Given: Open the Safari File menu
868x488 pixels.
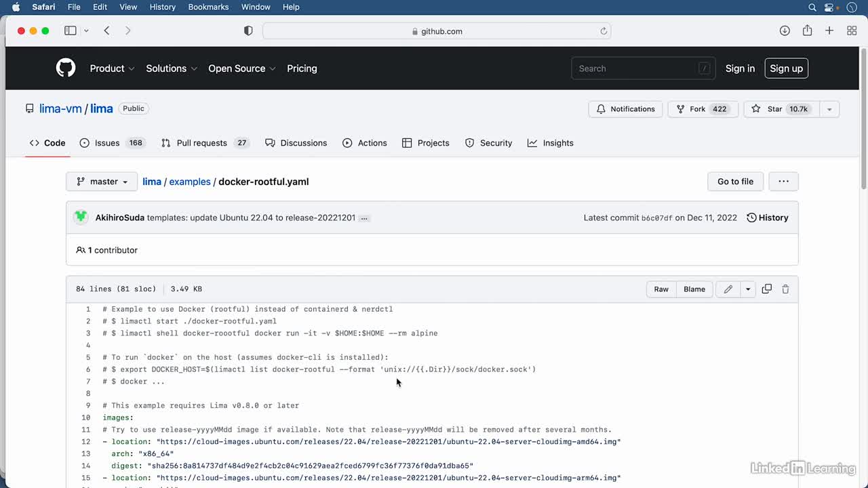Looking at the screenshot, I should [74, 7].
